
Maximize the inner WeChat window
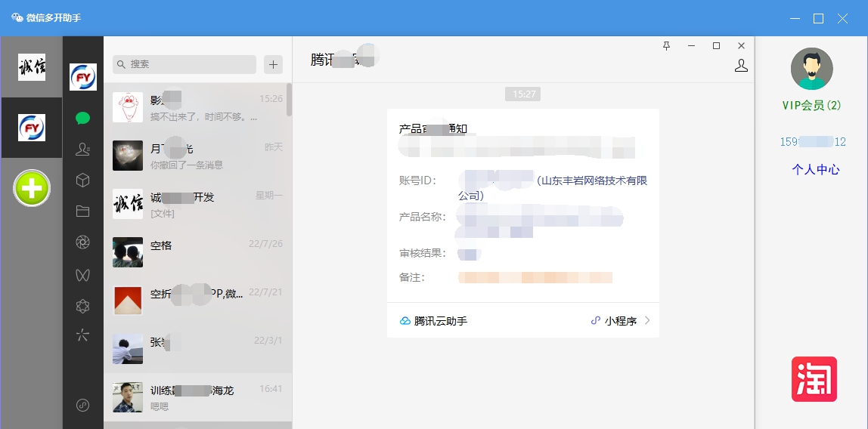pyautogui.click(x=716, y=46)
